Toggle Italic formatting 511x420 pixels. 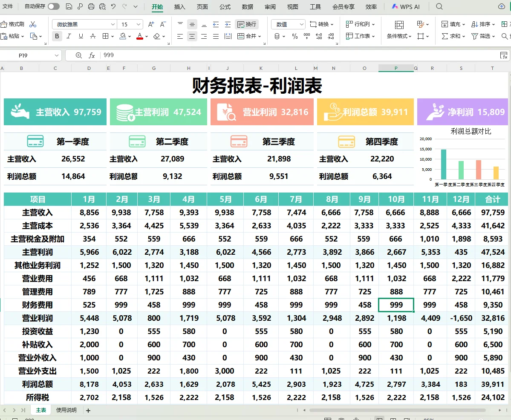[69, 36]
